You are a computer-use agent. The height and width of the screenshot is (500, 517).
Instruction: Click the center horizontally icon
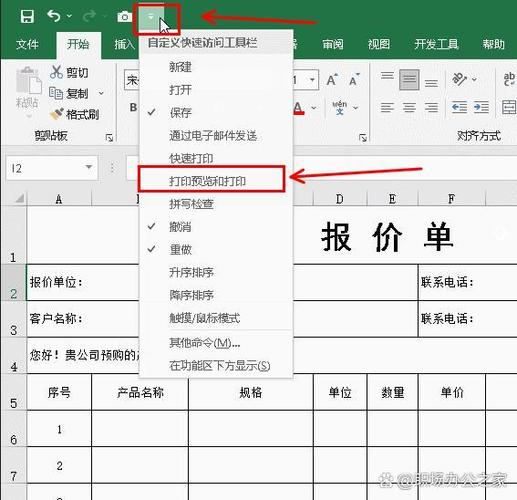[409, 107]
